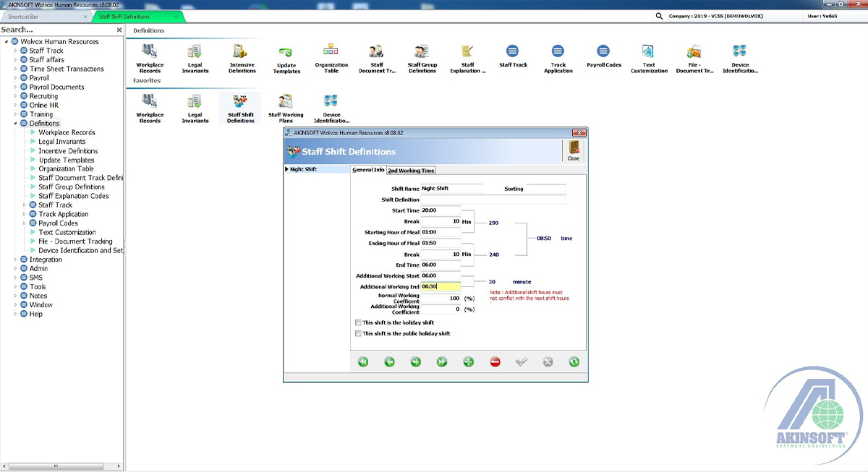Enable 'This shift is the holiday shift'
This screenshot has width=868, height=472.
coord(358,322)
